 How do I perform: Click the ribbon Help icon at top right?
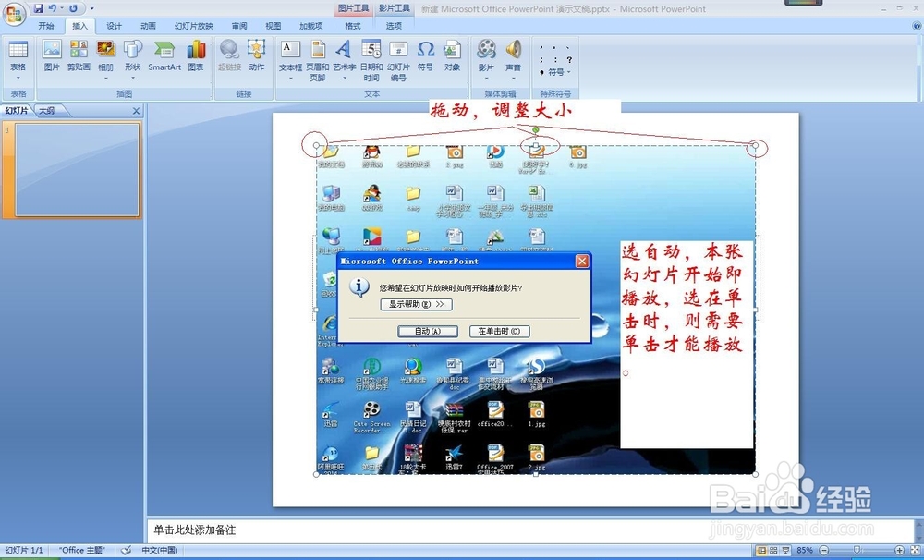(x=917, y=26)
